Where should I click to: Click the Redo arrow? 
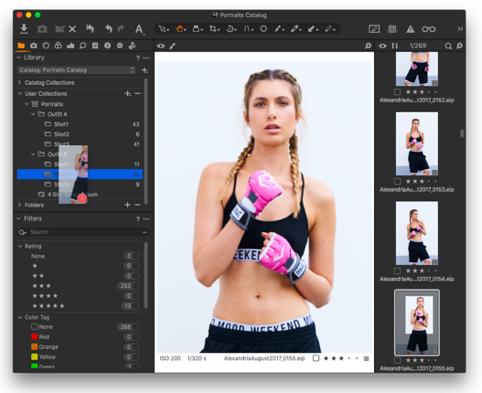tap(121, 29)
